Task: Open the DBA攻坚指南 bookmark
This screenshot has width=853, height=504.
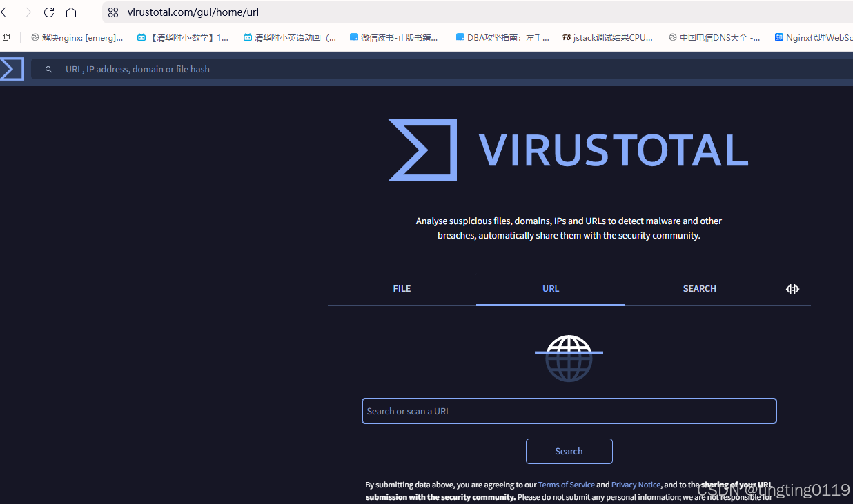Action: pos(503,38)
